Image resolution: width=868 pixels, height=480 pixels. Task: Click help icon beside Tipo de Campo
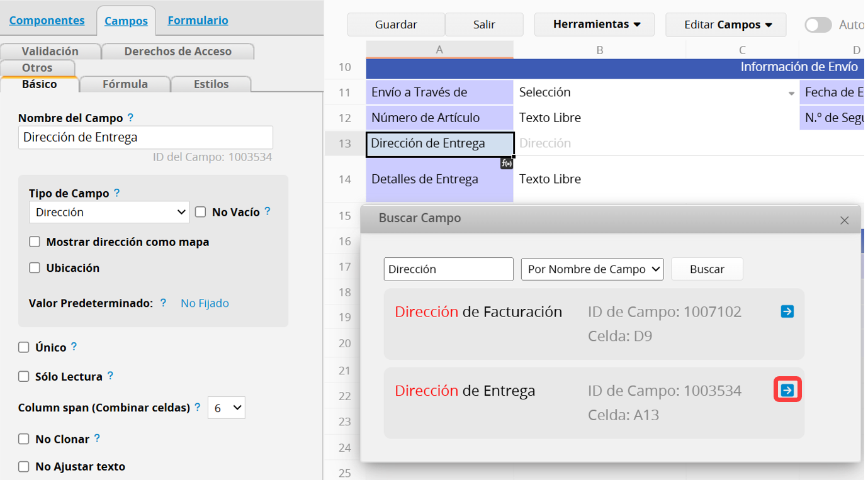point(116,193)
